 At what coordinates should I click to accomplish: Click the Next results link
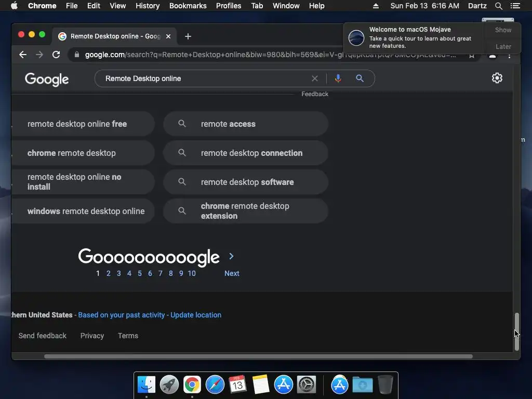tap(232, 273)
